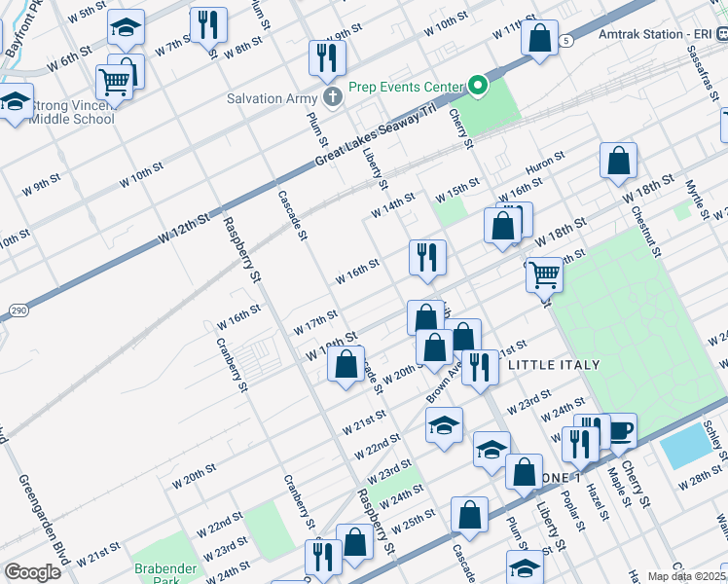Image resolution: width=728 pixels, height=584 pixels.
Task: Select the shopping bag marker beside the W 19th St label
Action: (346, 366)
